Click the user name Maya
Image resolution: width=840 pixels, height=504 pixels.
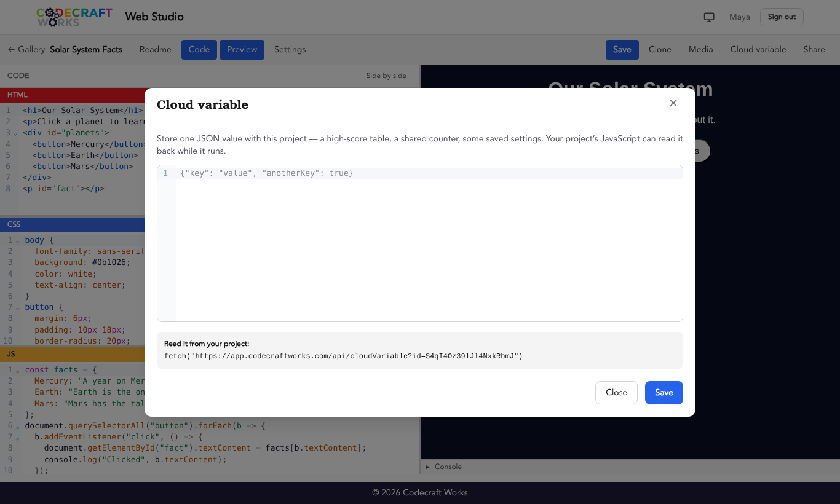pyautogui.click(x=739, y=17)
